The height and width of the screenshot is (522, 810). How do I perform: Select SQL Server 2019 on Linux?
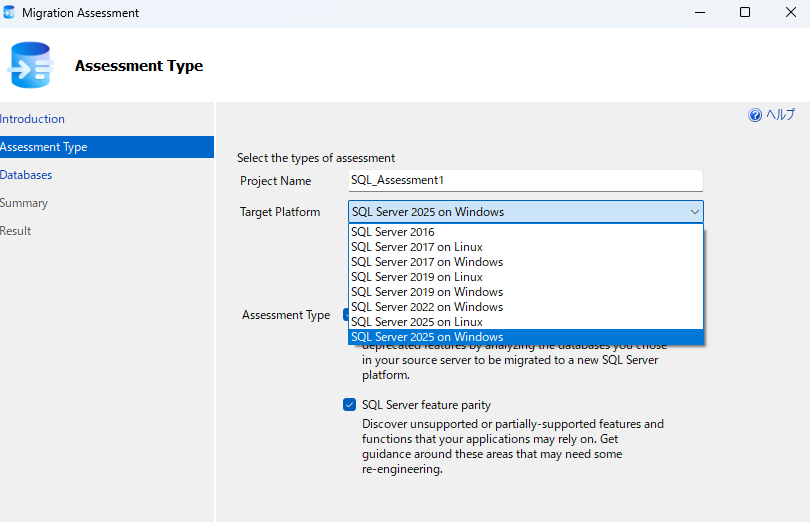point(416,277)
